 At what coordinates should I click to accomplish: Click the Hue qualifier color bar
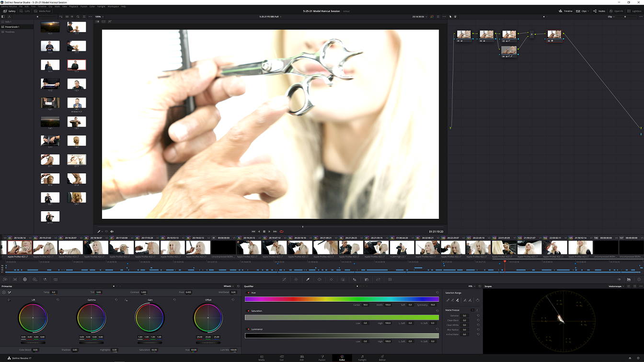tap(342, 299)
